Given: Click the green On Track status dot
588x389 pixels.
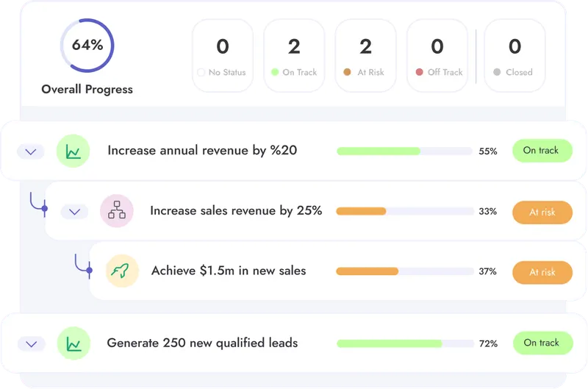Looking at the screenshot, I should click(275, 72).
